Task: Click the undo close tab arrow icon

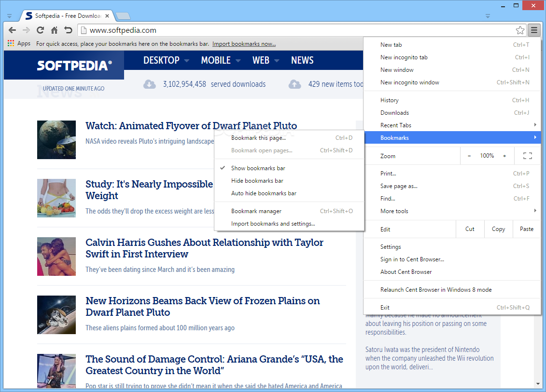Action: [68, 30]
